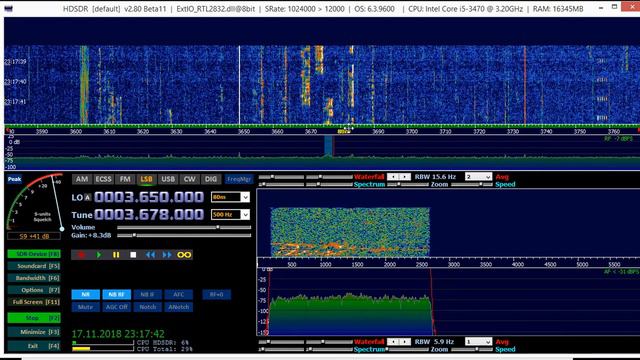Click the 'RBW 15.6 Hz' label

pos(435,177)
